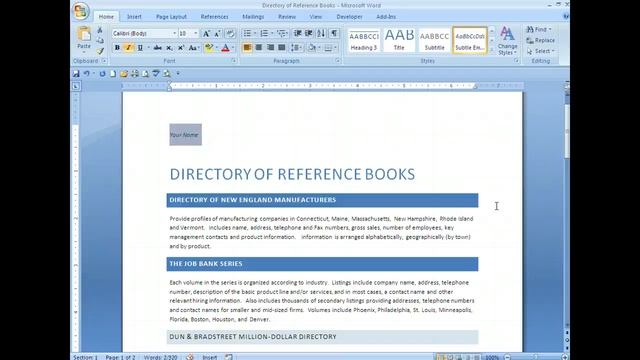Center the paragraph text

(x=258, y=48)
